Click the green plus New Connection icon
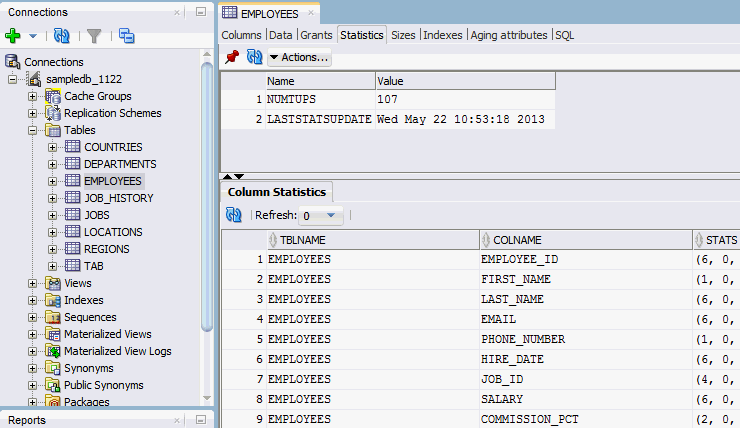 click(x=13, y=36)
